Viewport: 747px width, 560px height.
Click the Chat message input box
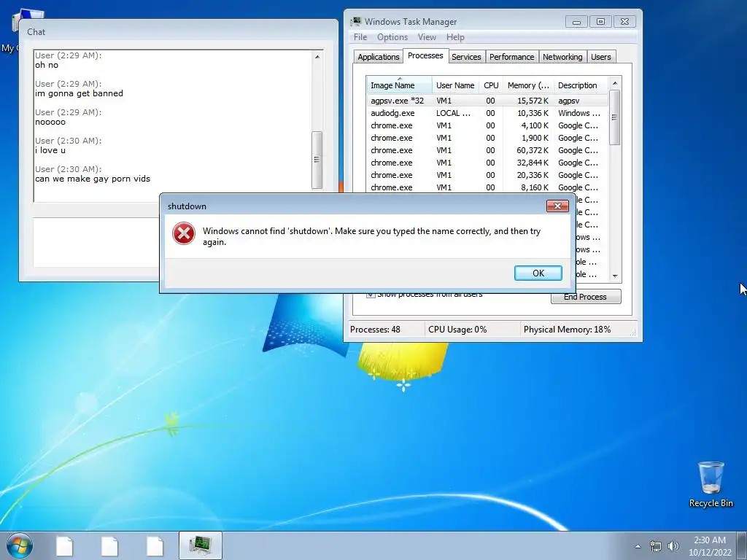point(96,242)
